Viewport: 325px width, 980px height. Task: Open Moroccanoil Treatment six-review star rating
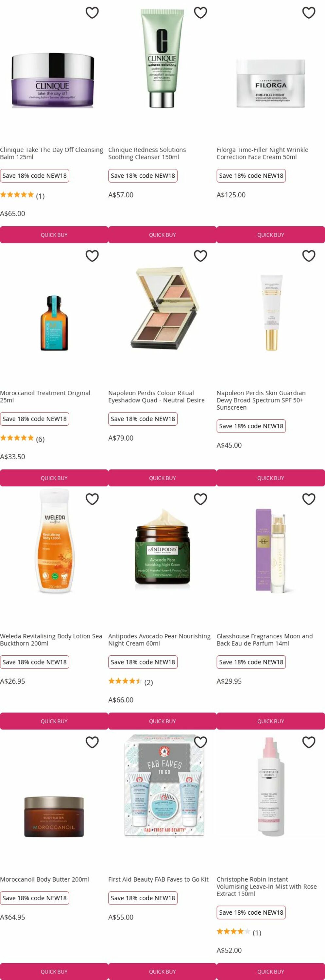[22, 438]
